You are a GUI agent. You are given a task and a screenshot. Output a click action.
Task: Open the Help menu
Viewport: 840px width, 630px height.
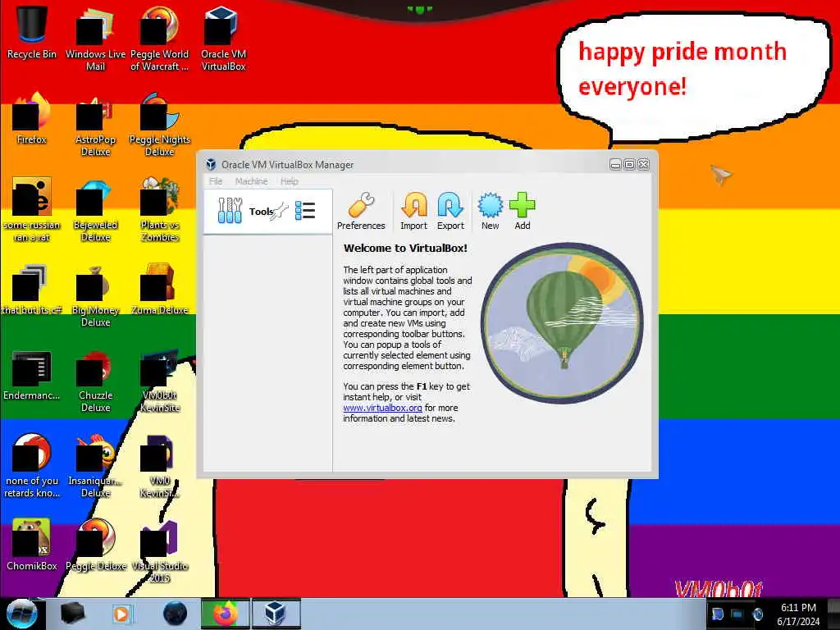[290, 181]
